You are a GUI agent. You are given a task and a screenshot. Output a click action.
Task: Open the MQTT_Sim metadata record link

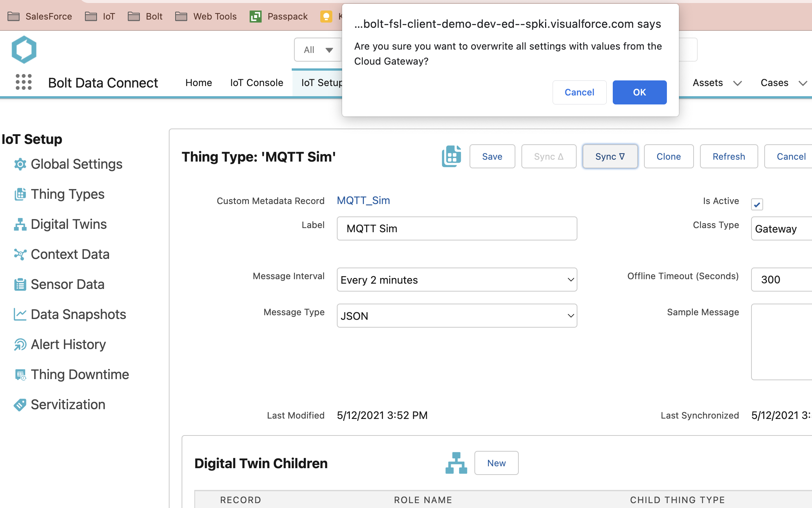[x=363, y=201]
